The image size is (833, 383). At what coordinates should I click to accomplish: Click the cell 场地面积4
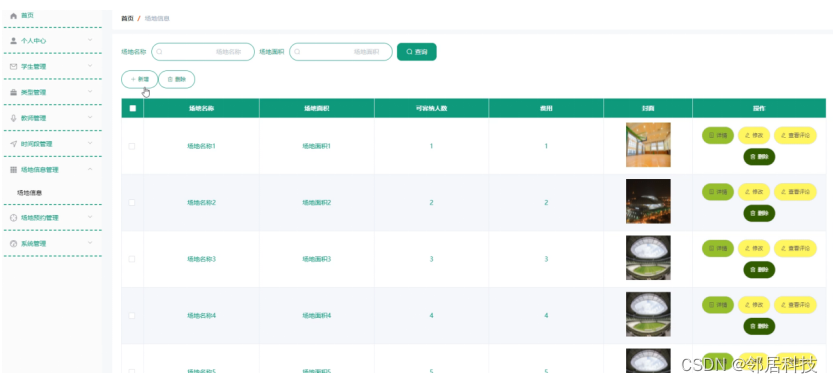coord(317,316)
